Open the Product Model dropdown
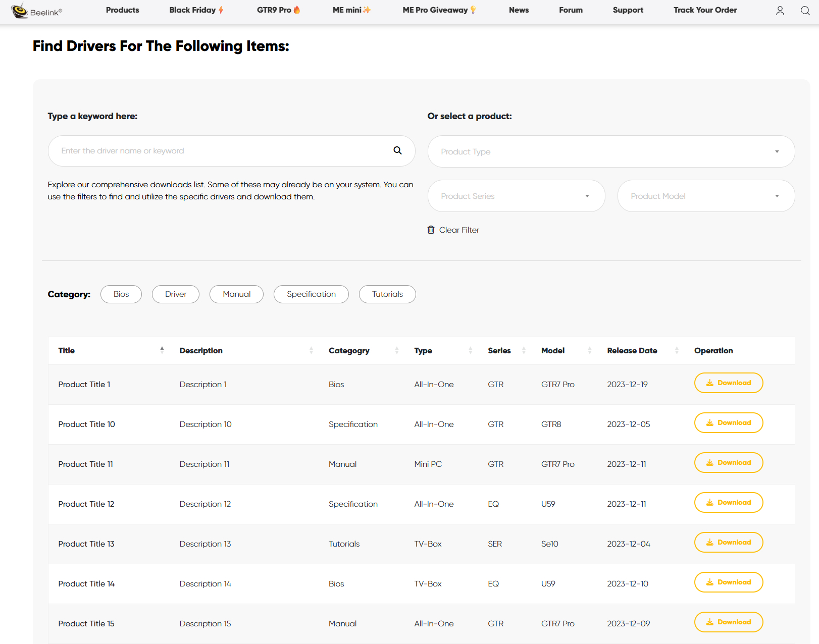819x644 pixels. pyautogui.click(x=705, y=196)
